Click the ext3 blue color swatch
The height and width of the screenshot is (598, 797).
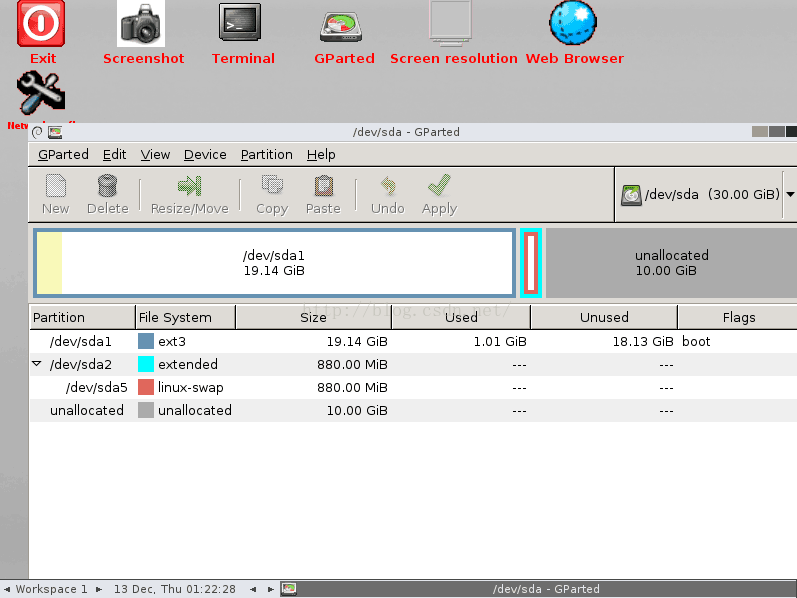coord(146,342)
